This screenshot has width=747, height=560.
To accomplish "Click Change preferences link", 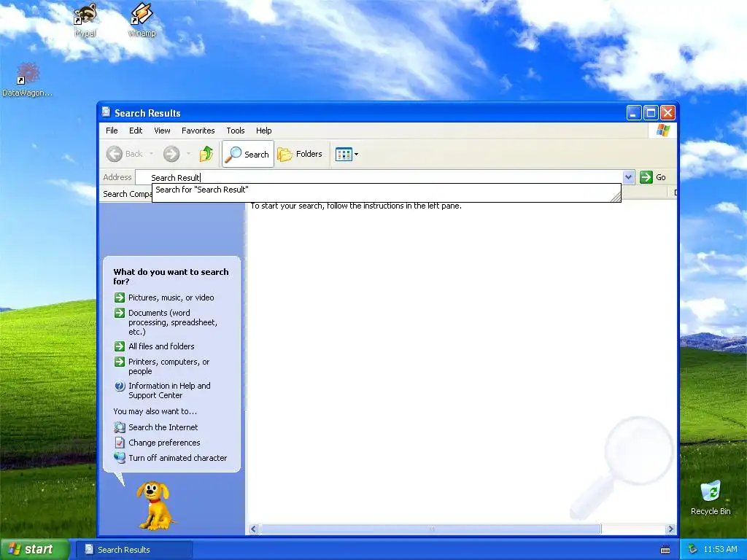I will pyautogui.click(x=158, y=443).
